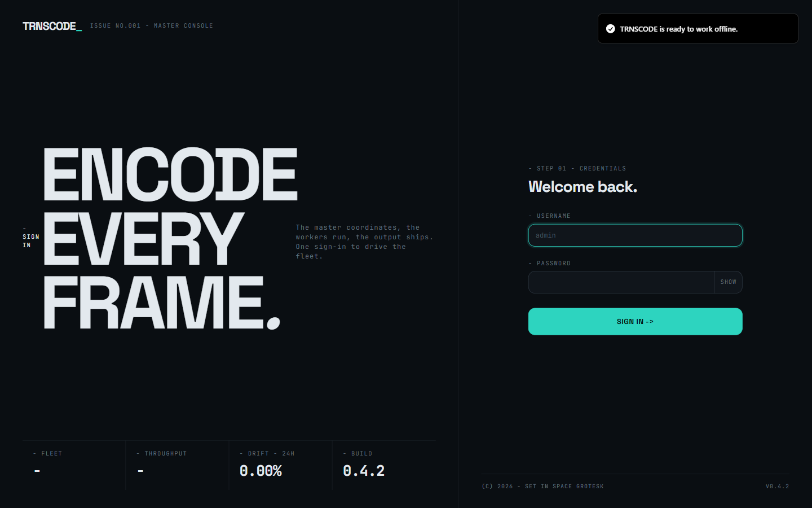Click the 0.4.2 build value

(364, 471)
